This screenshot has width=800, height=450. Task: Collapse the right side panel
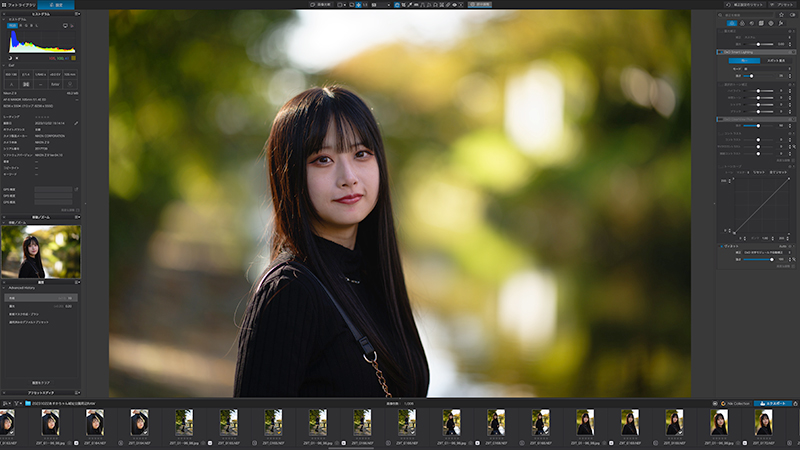click(714, 204)
